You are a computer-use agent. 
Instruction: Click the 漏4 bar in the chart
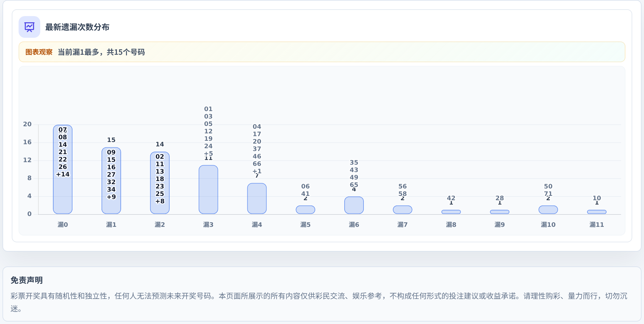pyautogui.click(x=257, y=198)
